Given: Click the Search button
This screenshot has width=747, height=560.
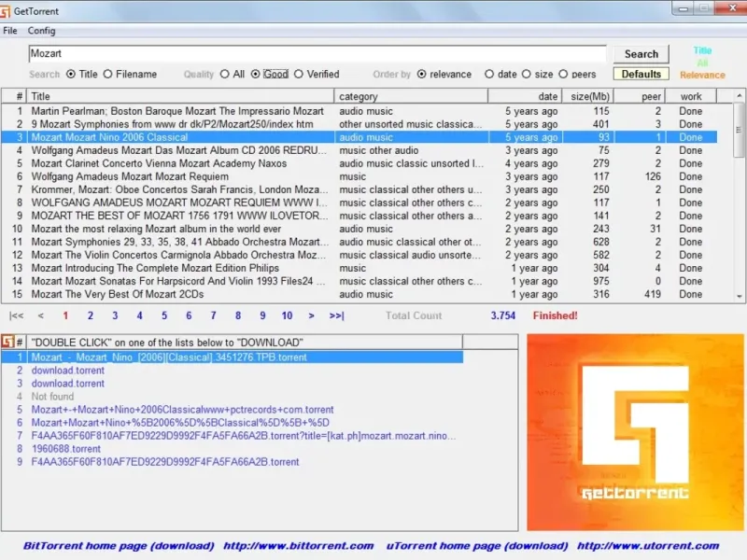Looking at the screenshot, I should [641, 54].
